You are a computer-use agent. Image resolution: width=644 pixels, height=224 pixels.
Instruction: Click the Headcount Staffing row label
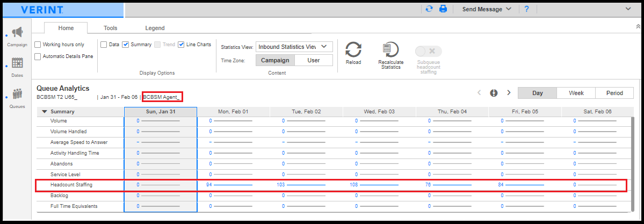click(x=71, y=185)
